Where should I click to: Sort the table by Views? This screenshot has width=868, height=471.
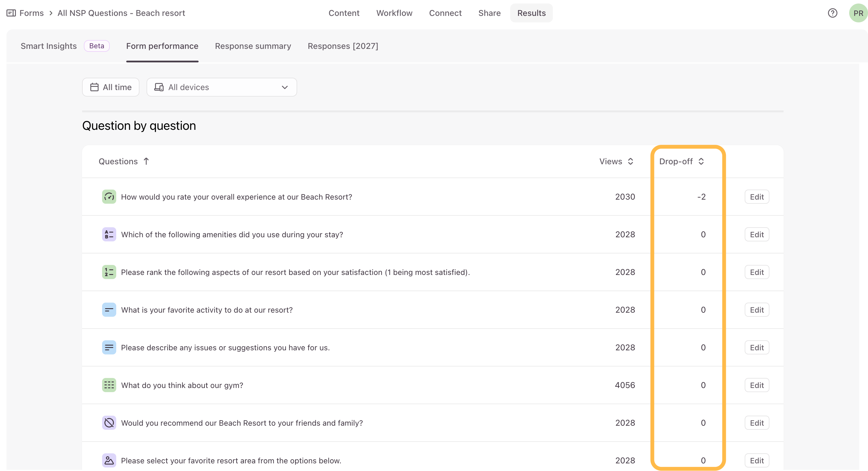point(631,162)
